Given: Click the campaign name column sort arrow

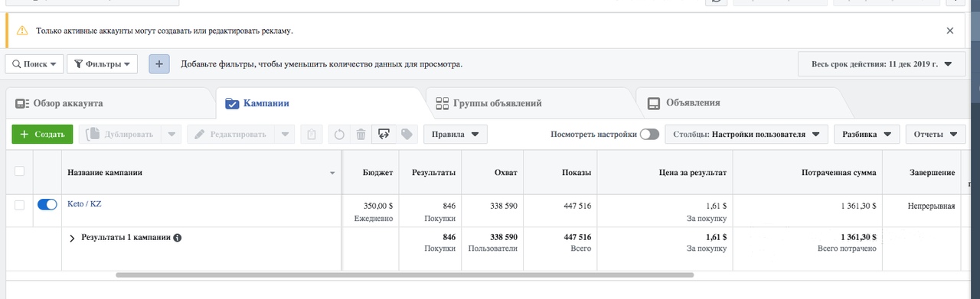Looking at the screenshot, I should pyautogui.click(x=332, y=174).
